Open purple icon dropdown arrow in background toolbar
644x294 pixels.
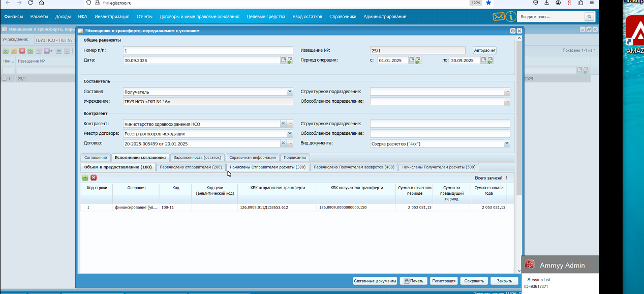(x=51, y=51)
